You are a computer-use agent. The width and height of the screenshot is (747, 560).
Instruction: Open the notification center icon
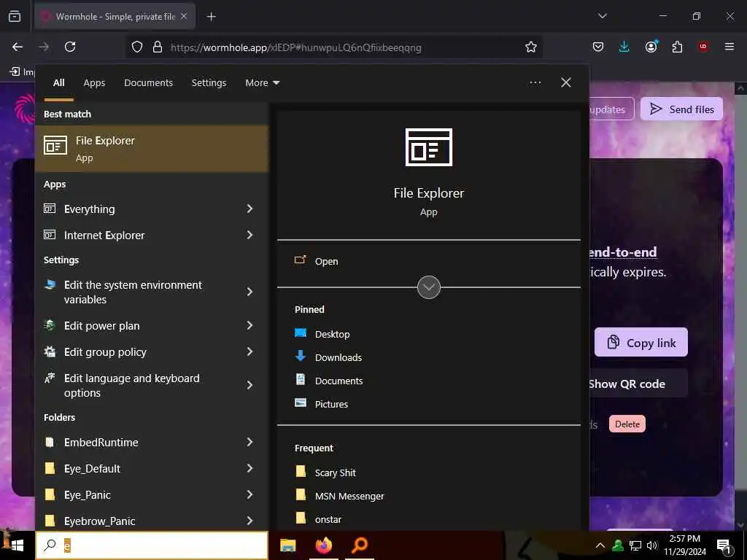click(724, 547)
